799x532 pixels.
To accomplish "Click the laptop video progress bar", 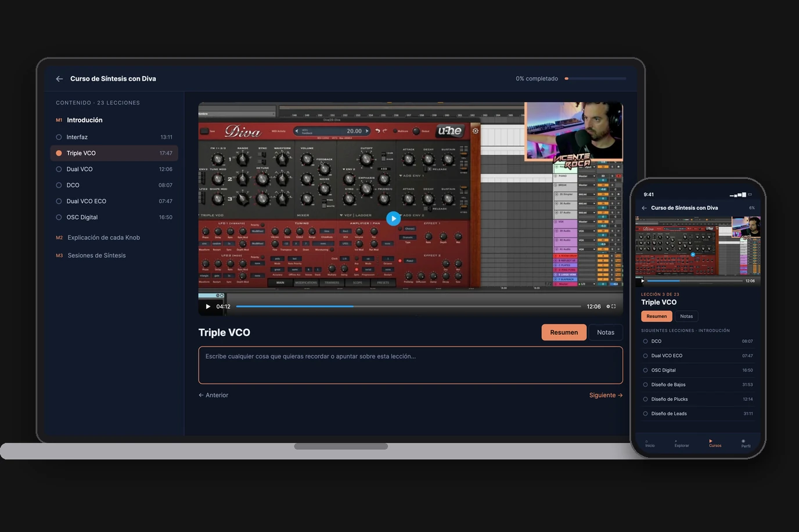I will 408,306.
